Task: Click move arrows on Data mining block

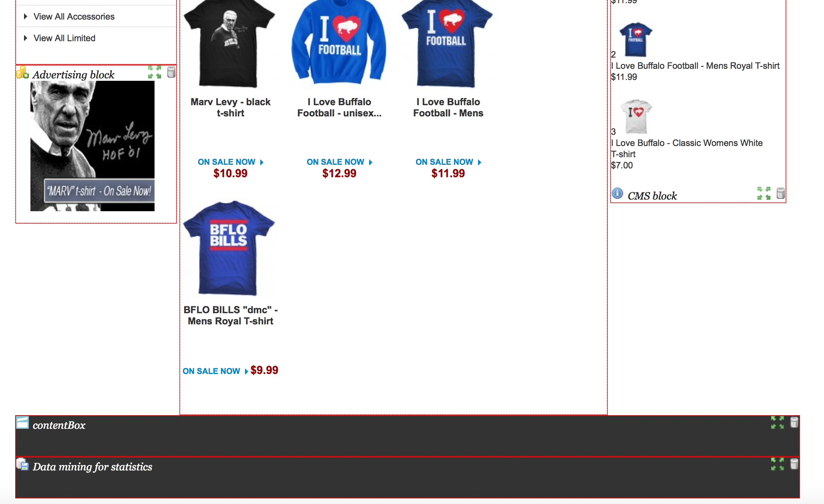Action: click(778, 464)
